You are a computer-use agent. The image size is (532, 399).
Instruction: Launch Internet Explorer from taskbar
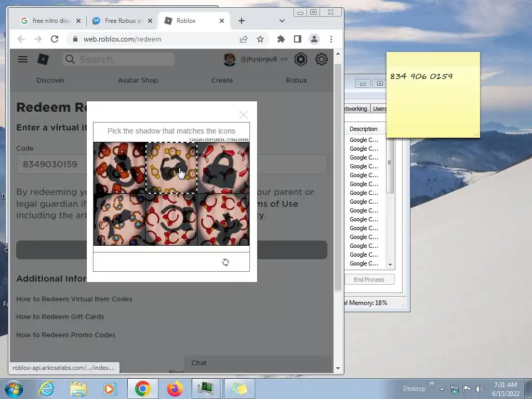(x=46, y=389)
